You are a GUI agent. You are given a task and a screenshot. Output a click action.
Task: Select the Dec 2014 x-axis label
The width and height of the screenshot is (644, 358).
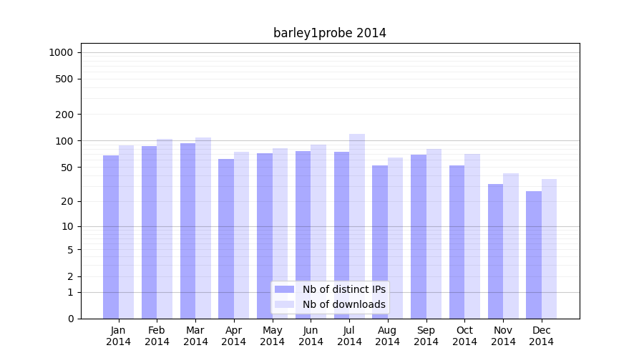542,336
